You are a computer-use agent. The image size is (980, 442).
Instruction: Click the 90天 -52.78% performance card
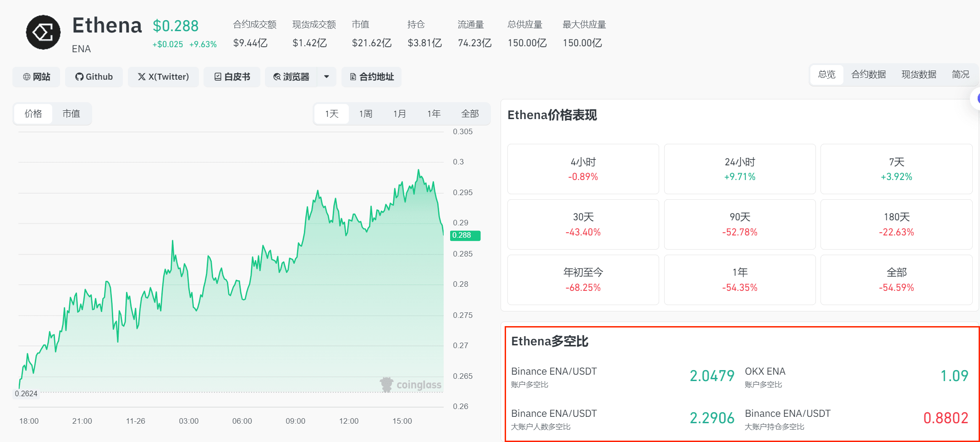click(740, 224)
